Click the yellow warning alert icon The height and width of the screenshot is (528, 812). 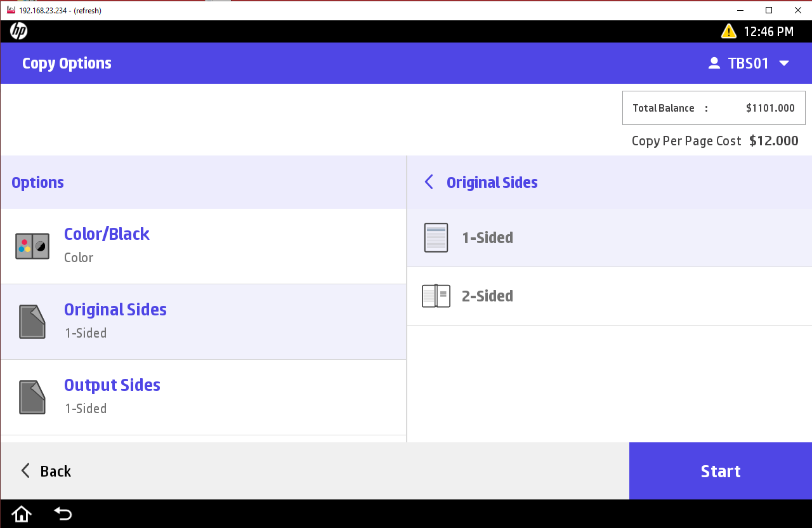[728, 31]
